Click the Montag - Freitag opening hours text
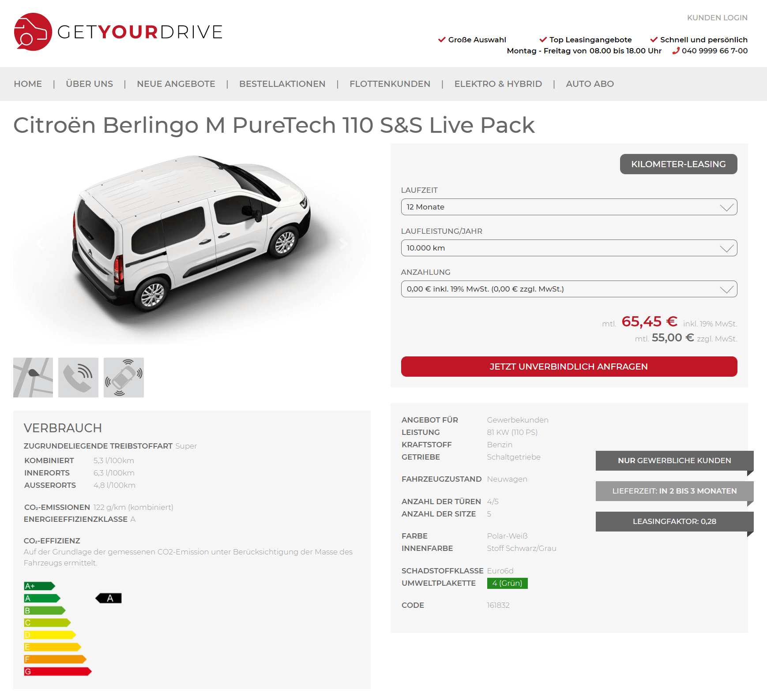Image resolution: width=767 pixels, height=700 pixels. pyautogui.click(x=584, y=51)
